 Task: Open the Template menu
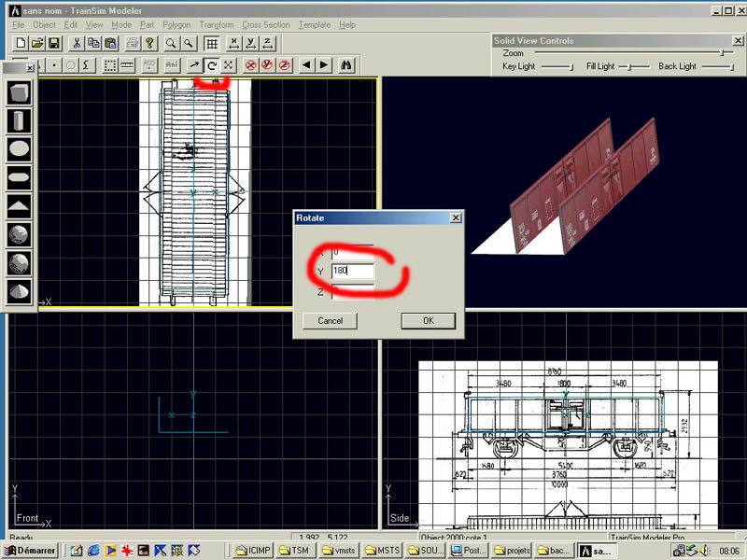[315, 25]
